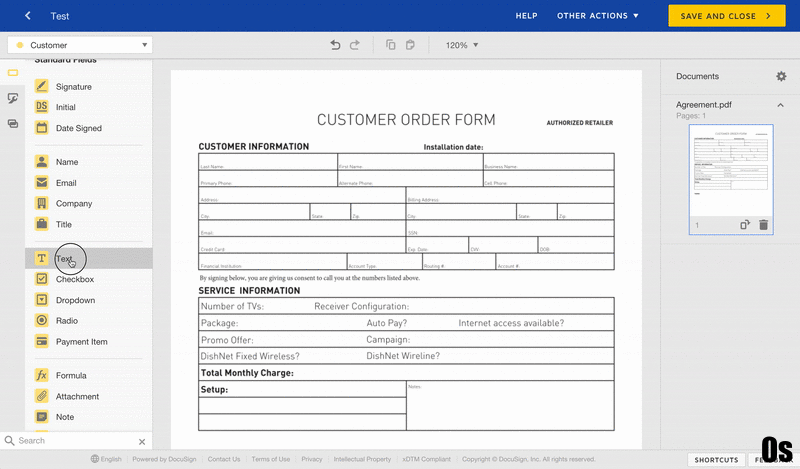Open the 120% zoom dropdown
Viewport: 800px width, 469px height.
click(x=462, y=45)
